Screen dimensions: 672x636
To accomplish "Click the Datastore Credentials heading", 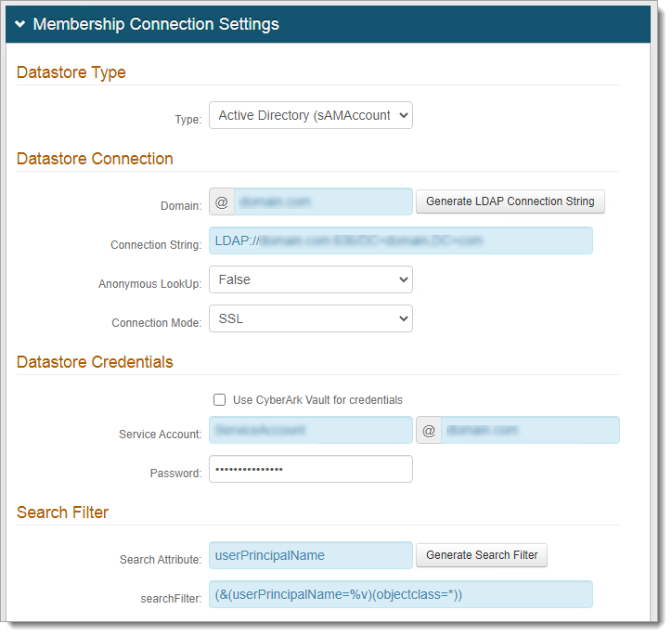I will pyautogui.click(x=95, y=363).
